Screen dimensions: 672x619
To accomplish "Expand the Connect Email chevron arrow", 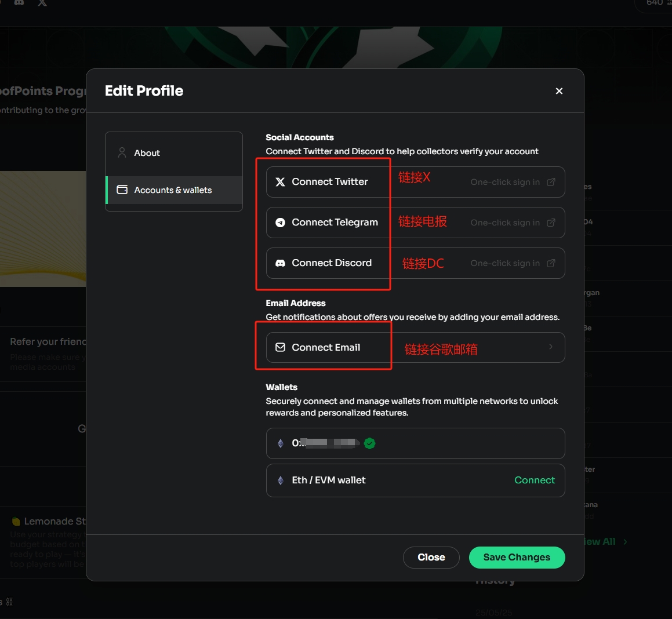I will click(x=551, y=347).
